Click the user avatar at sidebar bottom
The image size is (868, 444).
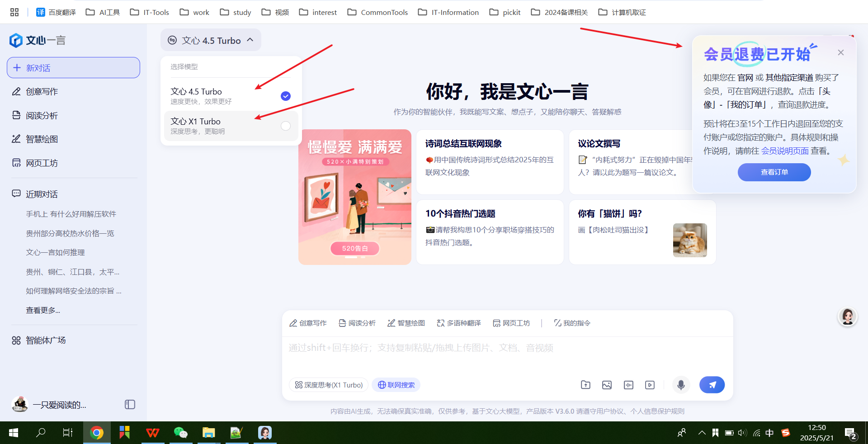[x=20, y=404]
